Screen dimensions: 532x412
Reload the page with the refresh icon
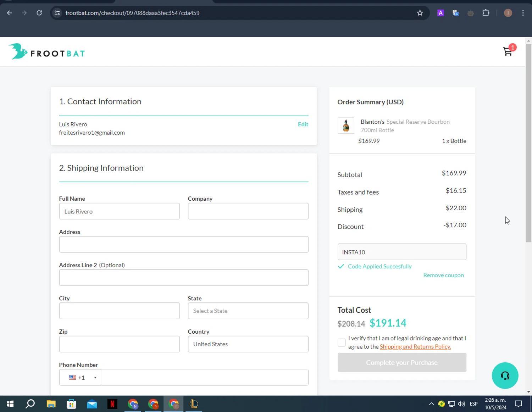pyautogui.click(x=39, y=13)
